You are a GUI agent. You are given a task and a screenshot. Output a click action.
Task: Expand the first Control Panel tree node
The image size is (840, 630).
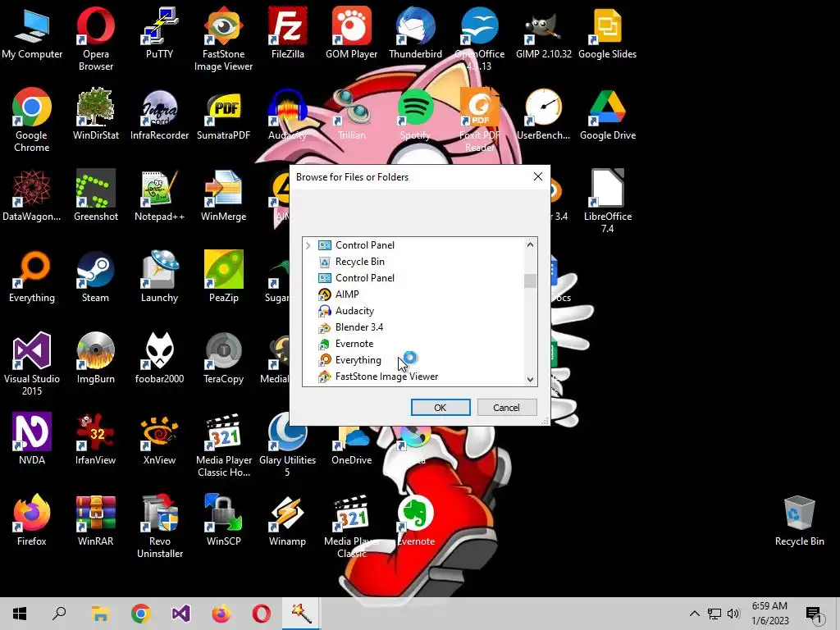click(308, 245)
